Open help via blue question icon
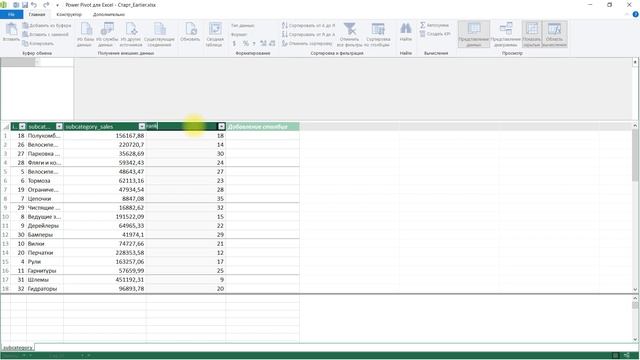 [x=636, y=14]
